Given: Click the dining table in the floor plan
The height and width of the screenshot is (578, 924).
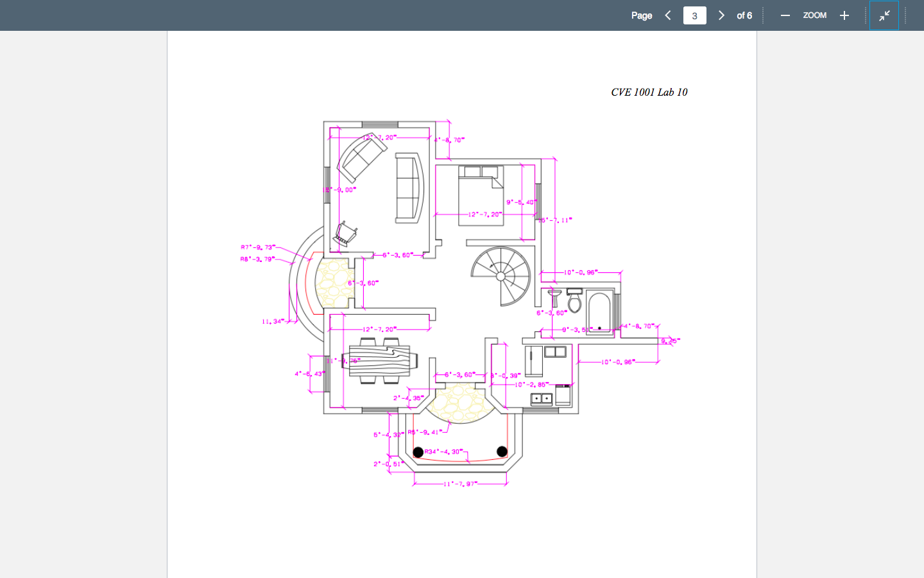Looking at the screenshot, I should click(379, 360).
